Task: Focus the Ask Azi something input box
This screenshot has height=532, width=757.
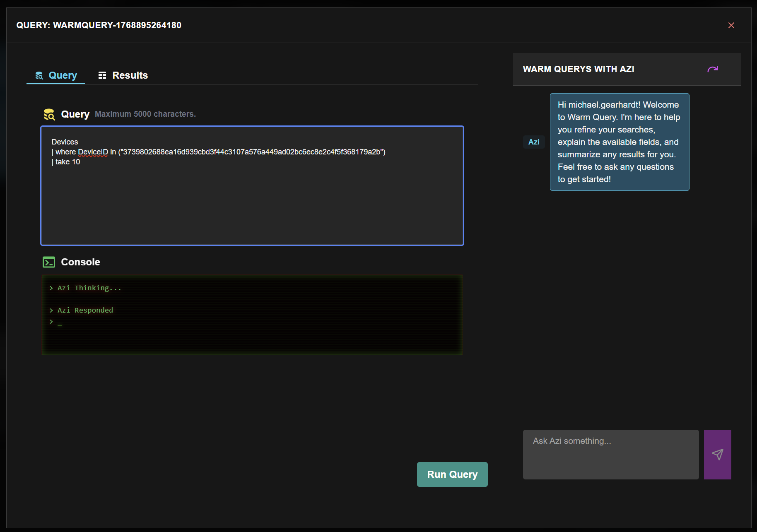Action: (611, 455)
